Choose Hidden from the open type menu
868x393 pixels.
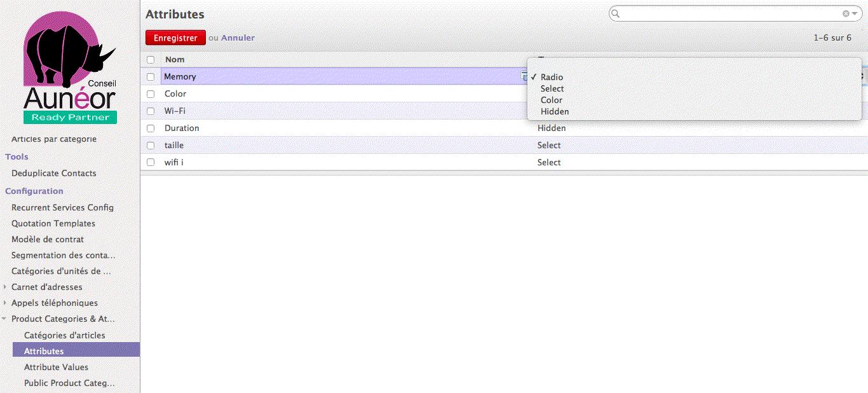pyautogui.click(x=555, y=111)
